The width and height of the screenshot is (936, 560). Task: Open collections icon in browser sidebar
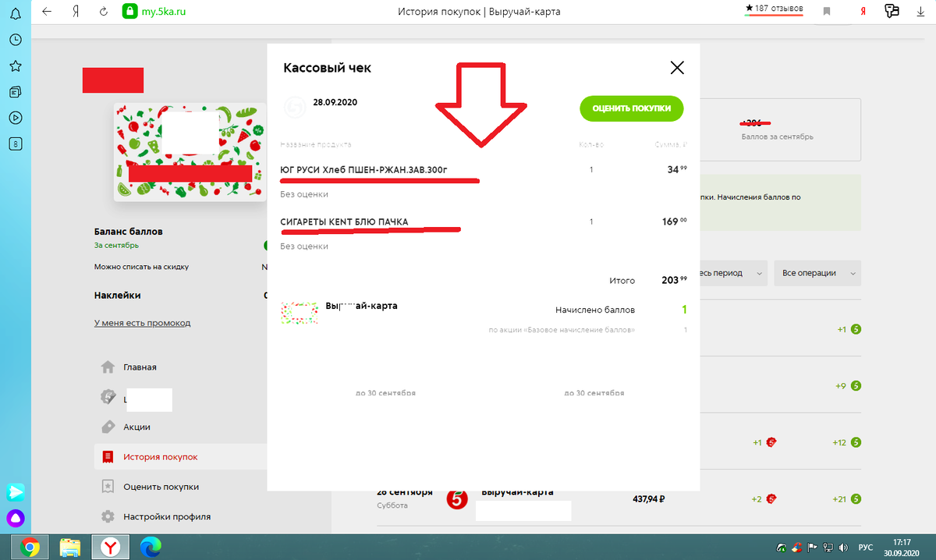pyautogui.click(x=15, y=92)
